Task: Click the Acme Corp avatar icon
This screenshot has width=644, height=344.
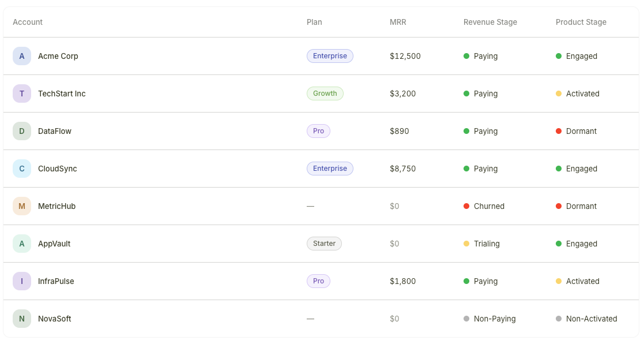Action: point(22,56)
